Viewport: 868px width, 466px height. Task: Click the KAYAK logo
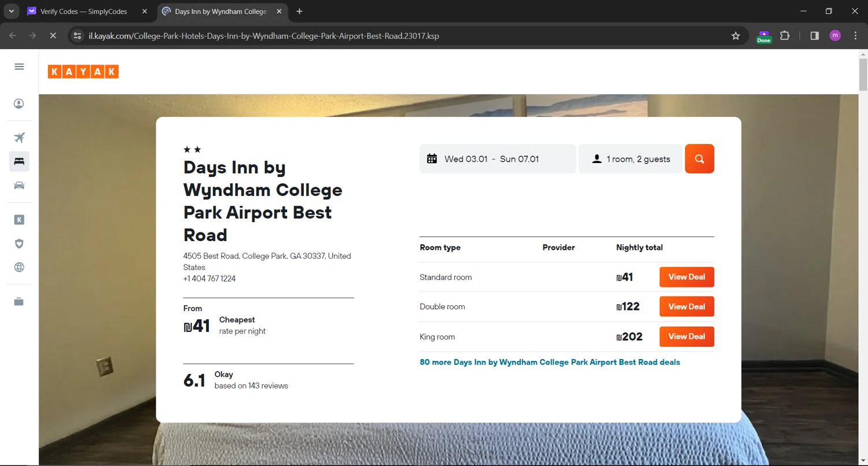83,72
